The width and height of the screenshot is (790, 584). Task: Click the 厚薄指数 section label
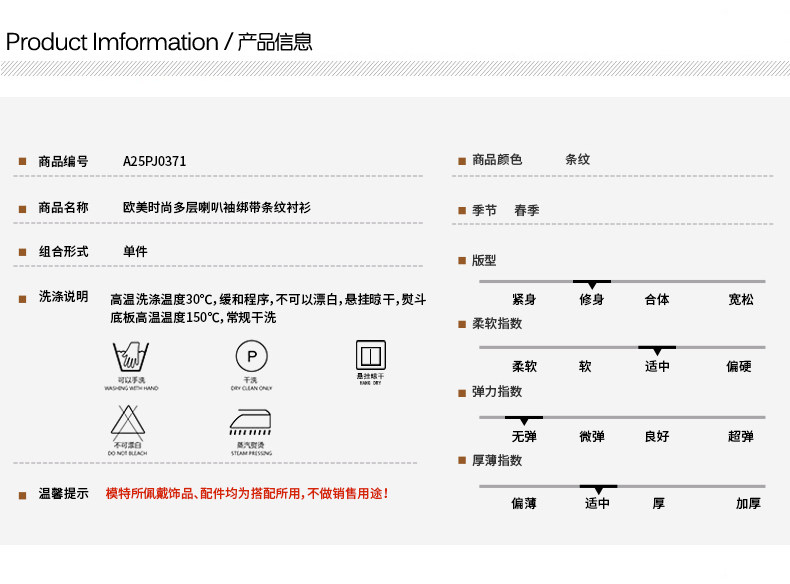tap(497, 460)
